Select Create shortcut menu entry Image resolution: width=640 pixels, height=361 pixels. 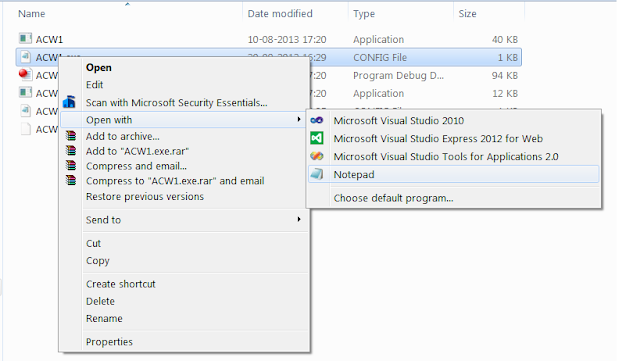tap(121, 284)
